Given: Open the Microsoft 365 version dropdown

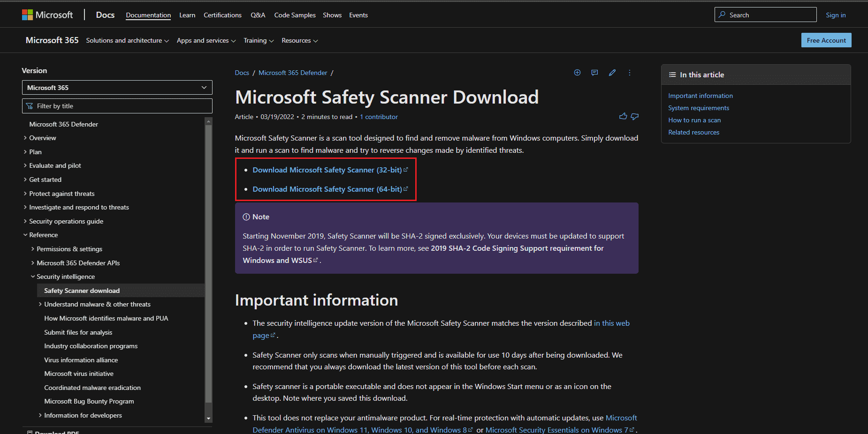Looking at the screenshot, I should 117,88.
